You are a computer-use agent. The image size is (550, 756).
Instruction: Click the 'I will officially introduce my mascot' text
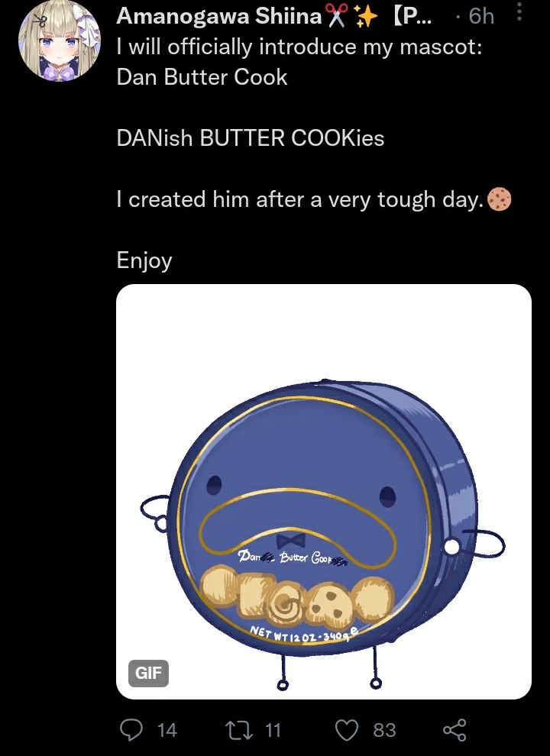coord(299,47)
